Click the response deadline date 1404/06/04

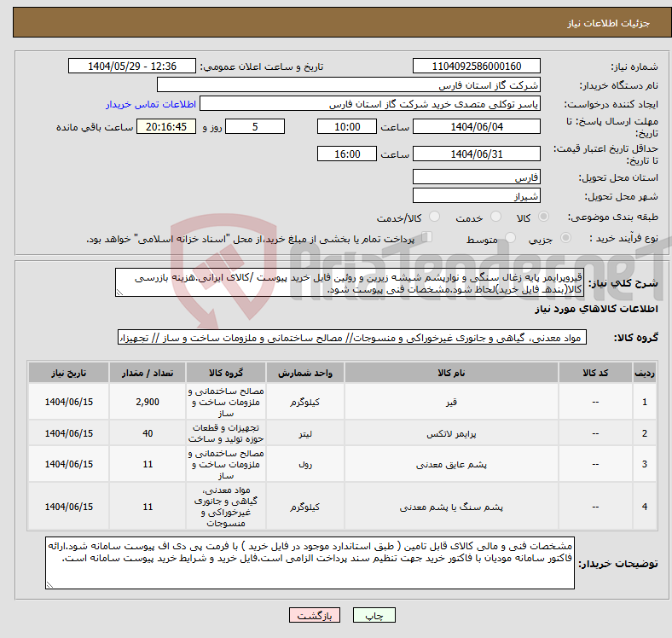click(x=476, y=126)
